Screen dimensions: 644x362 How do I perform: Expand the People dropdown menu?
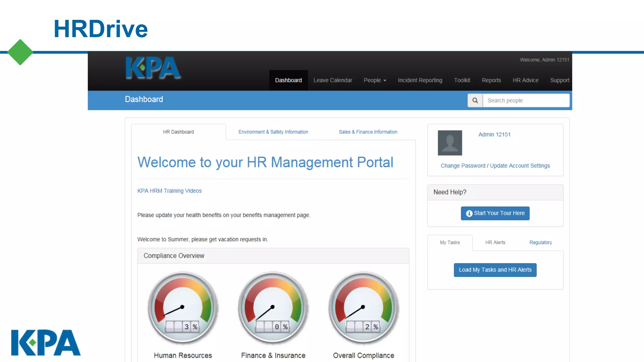pos(375,80)
